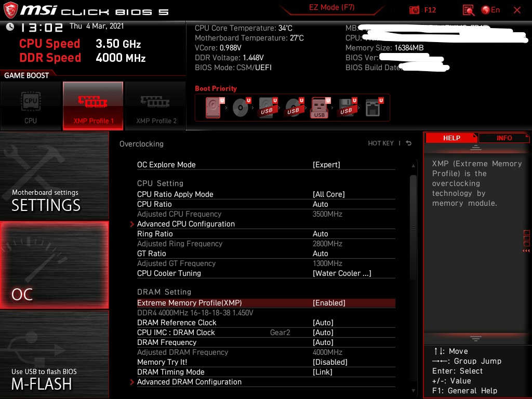Select the USB optical drive boot device
The image size is (532, 399).
294,108
